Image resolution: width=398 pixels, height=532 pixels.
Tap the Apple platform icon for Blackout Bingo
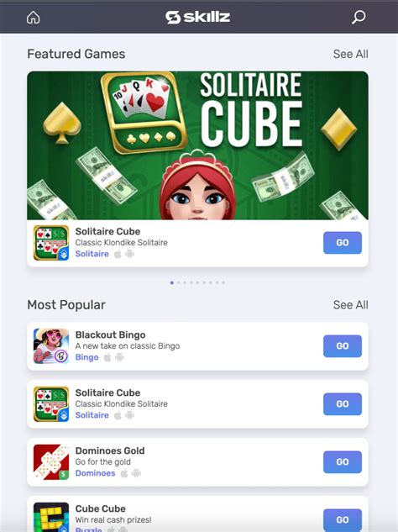click(x=107, y=357)
